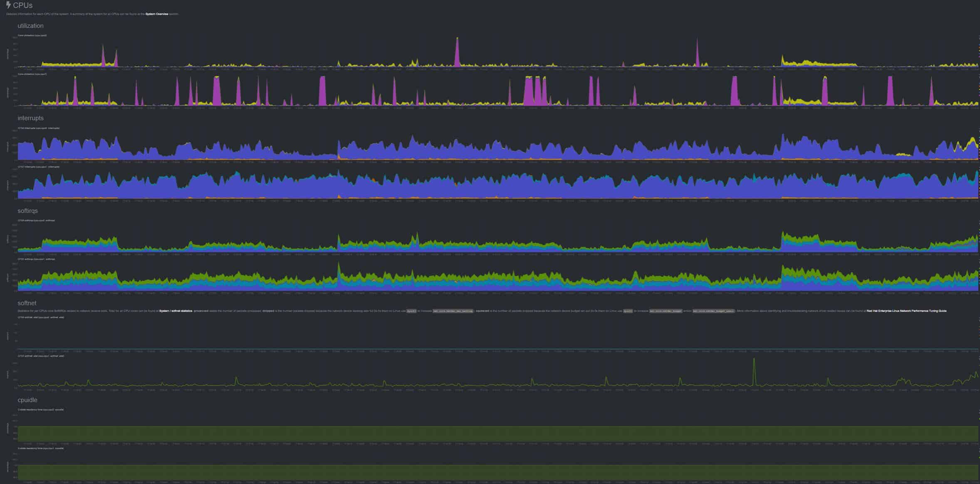Click the cpu0 C-state residency time chart
Viewport: 980px width, 484px height.
pyautogui.click(x=498, y=427)
